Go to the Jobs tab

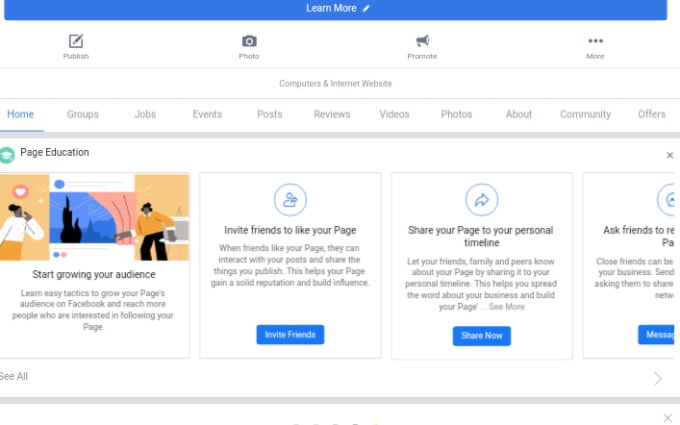[145, 114]
